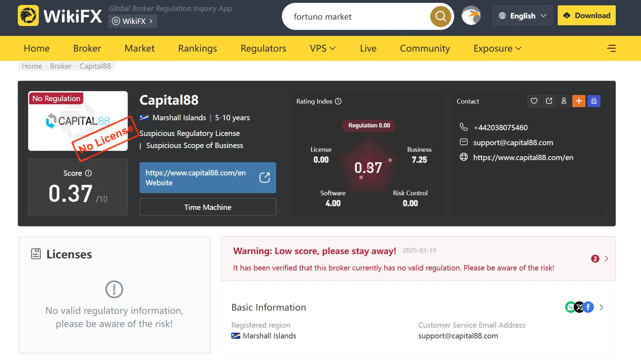The width and height of the screenshot is (641, 364).
Task: Click the phone icon beside +442038075460
Action: click(463, 127)
